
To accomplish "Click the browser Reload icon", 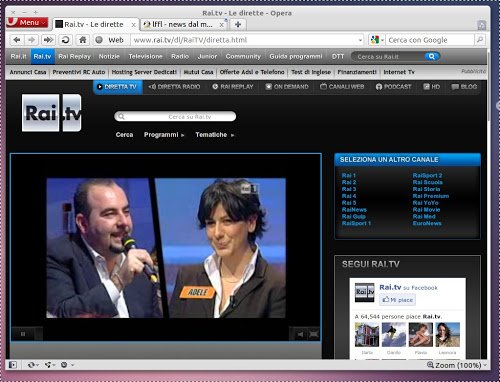I will [65, 40].
